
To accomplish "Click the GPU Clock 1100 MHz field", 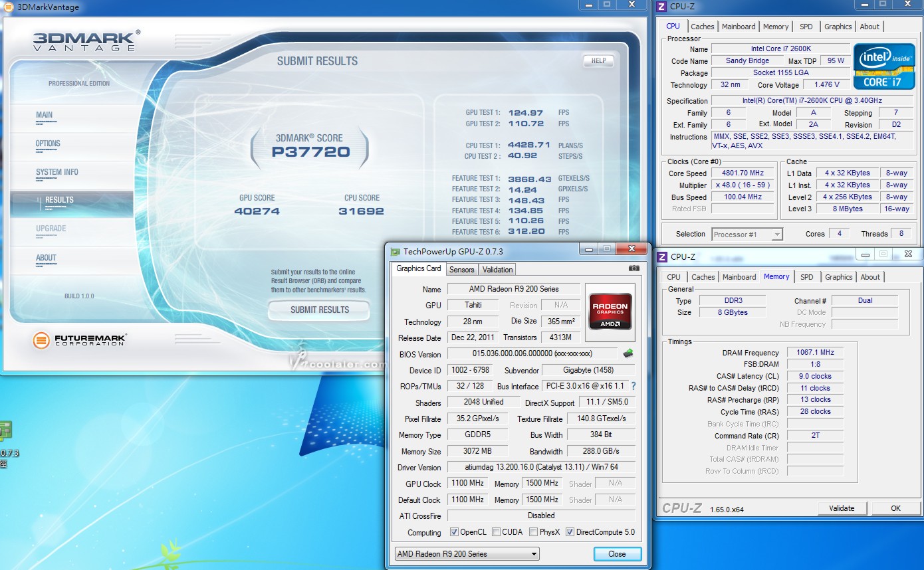I will tap(467, 484).
